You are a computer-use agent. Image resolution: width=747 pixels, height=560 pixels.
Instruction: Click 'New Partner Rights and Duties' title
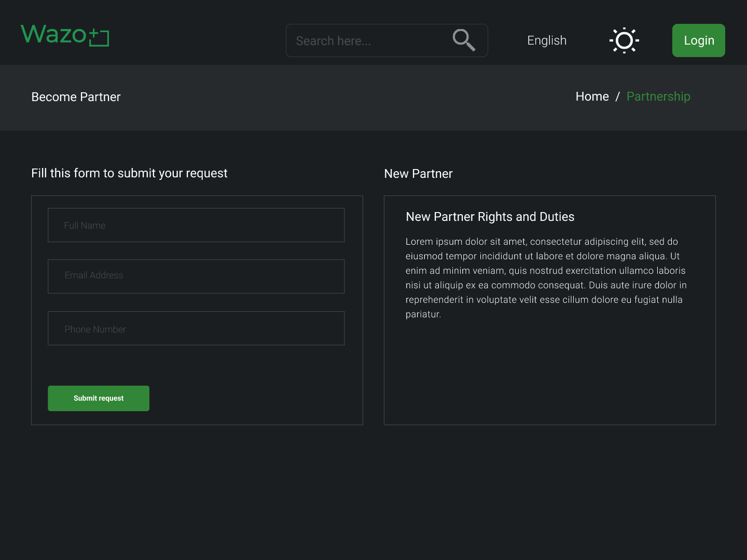click(490, 217)
